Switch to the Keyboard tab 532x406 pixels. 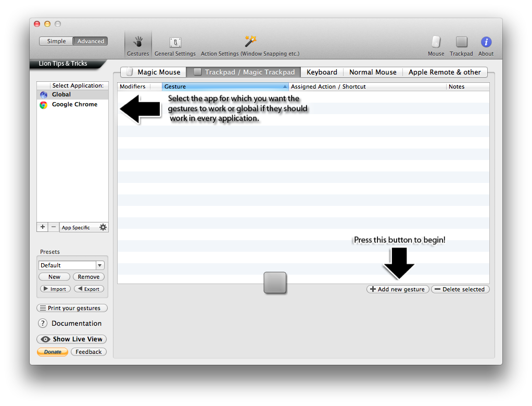click(x=322, y=72)
